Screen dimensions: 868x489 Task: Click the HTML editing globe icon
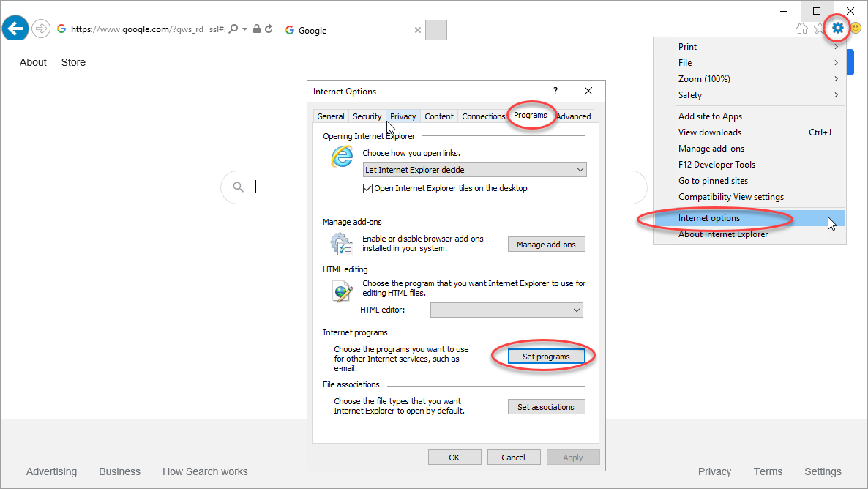[343, 291]
